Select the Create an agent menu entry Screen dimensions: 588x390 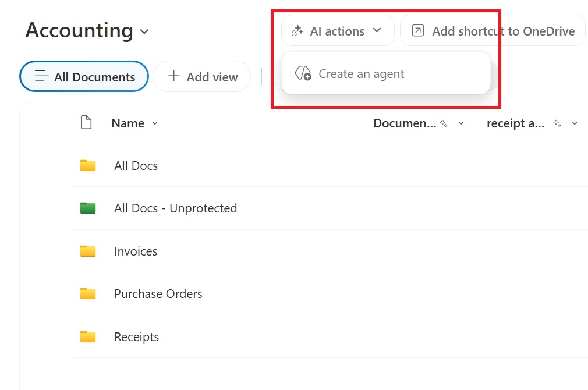tap(362, 73)
